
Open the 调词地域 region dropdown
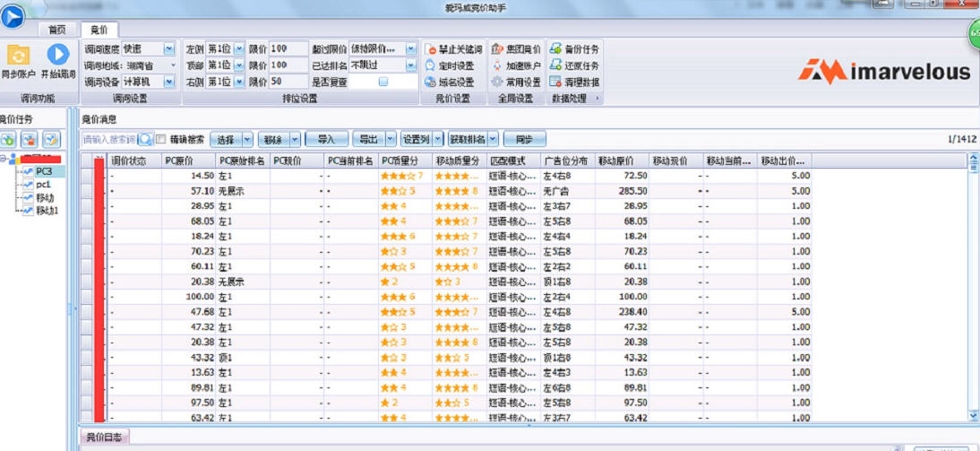[x=173, y=65]
